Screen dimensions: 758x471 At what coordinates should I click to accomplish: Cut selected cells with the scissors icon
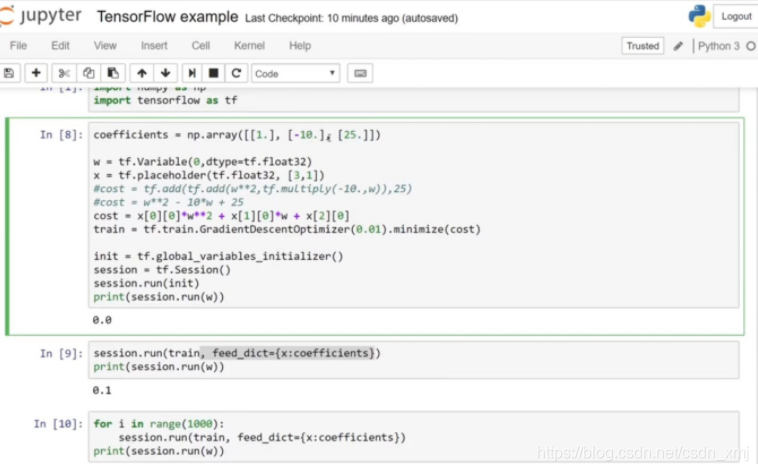(64, 73)
